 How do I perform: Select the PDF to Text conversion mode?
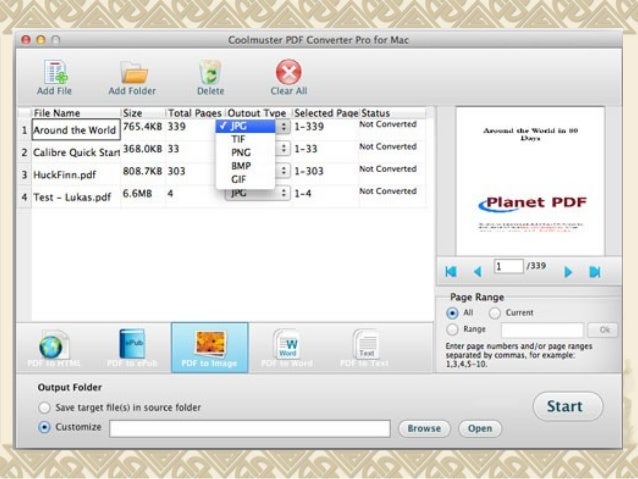[x=365, y=348]
